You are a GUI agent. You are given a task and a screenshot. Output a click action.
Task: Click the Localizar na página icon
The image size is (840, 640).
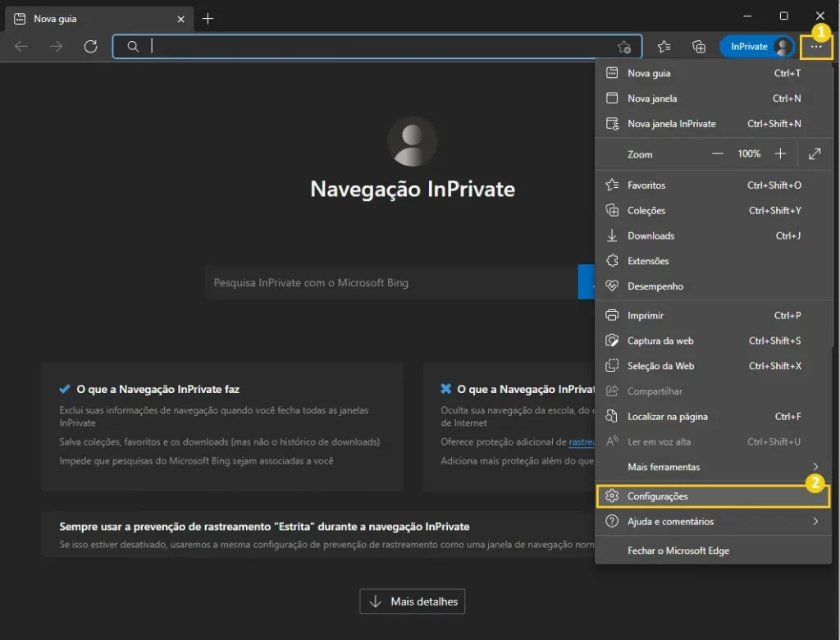(x=612, y=416)
